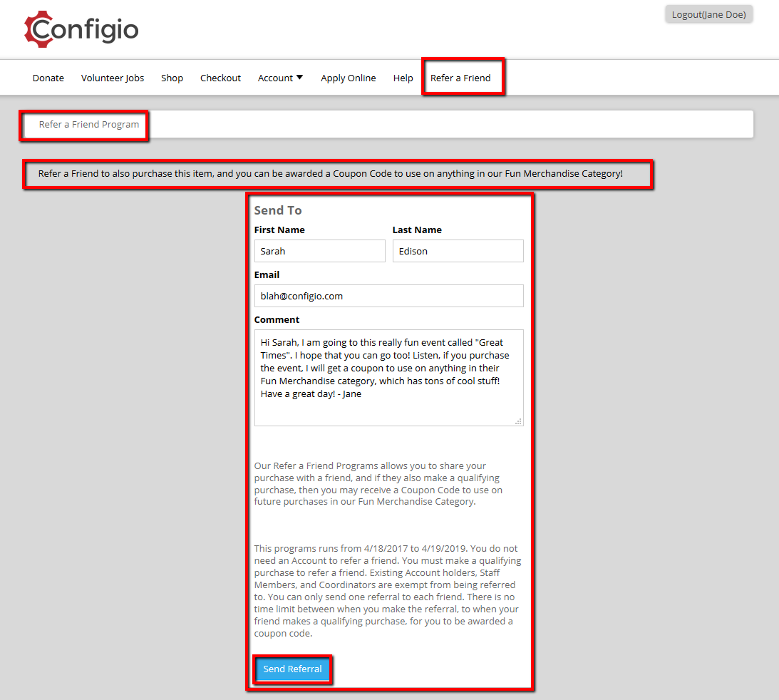
Task: Open Apply Online page
Action: pos(349,78)
